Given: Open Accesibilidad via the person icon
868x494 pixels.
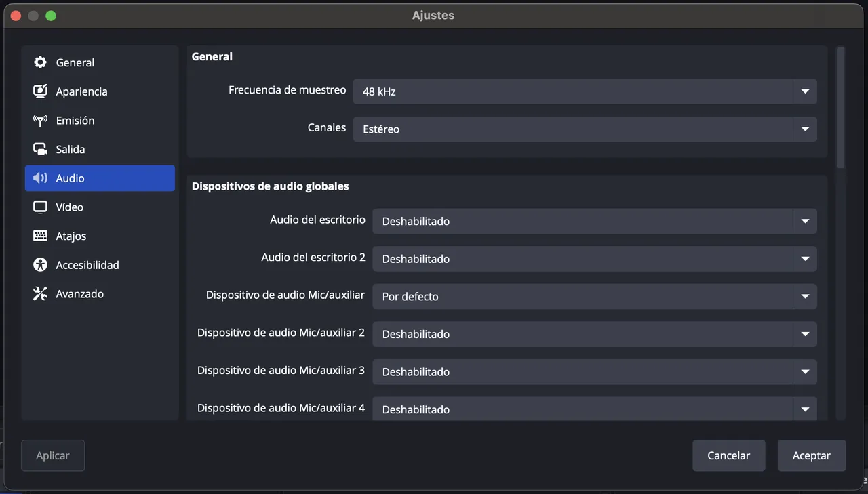Looking at the screenshot, I should [41, 265].
